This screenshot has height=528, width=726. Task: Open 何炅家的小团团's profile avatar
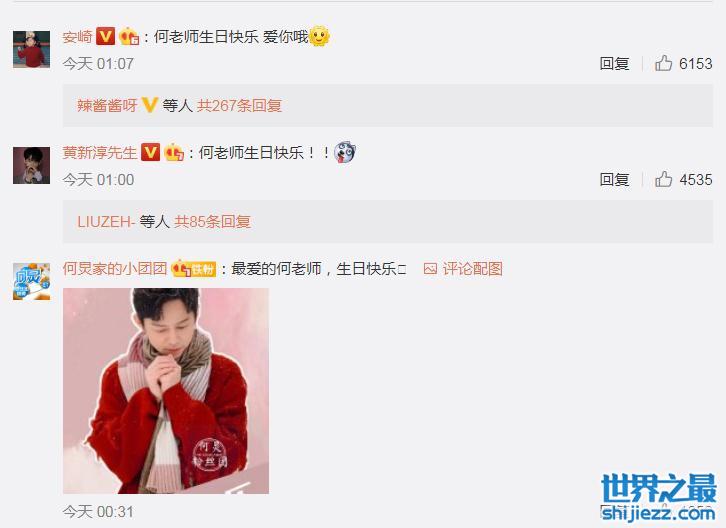(x=31, y=282)
